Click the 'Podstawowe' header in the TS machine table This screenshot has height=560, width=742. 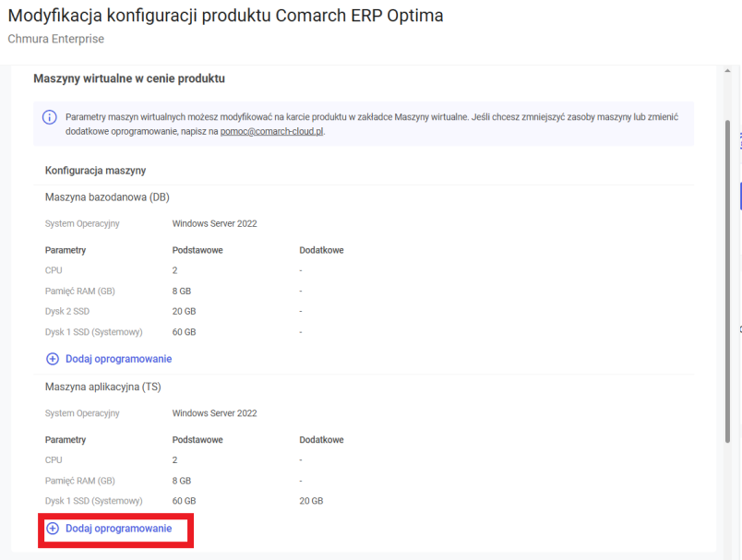(x=197, y=440)
